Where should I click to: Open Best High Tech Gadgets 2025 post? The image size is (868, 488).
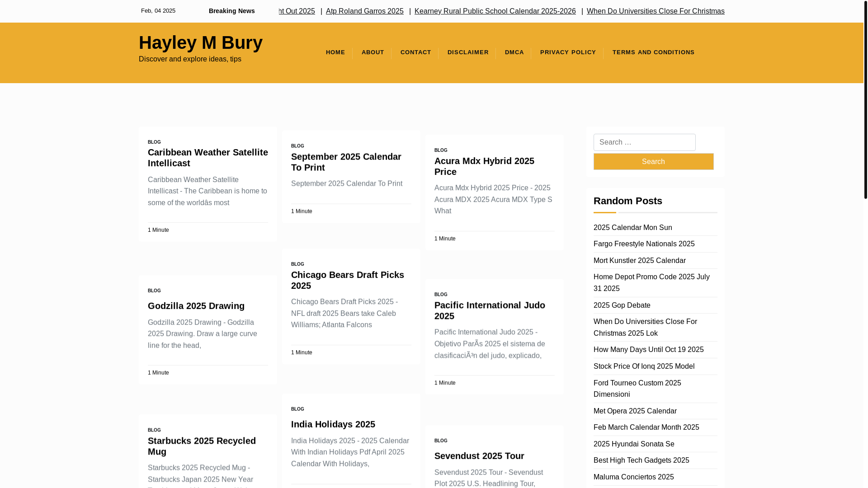tap(641, 460)
